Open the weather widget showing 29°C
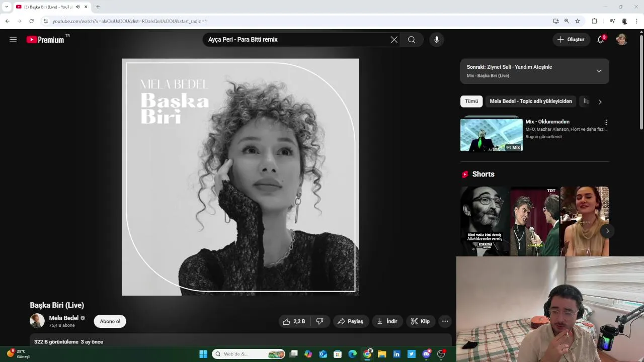This screenshot has width=644, height=362. point(18,354)
